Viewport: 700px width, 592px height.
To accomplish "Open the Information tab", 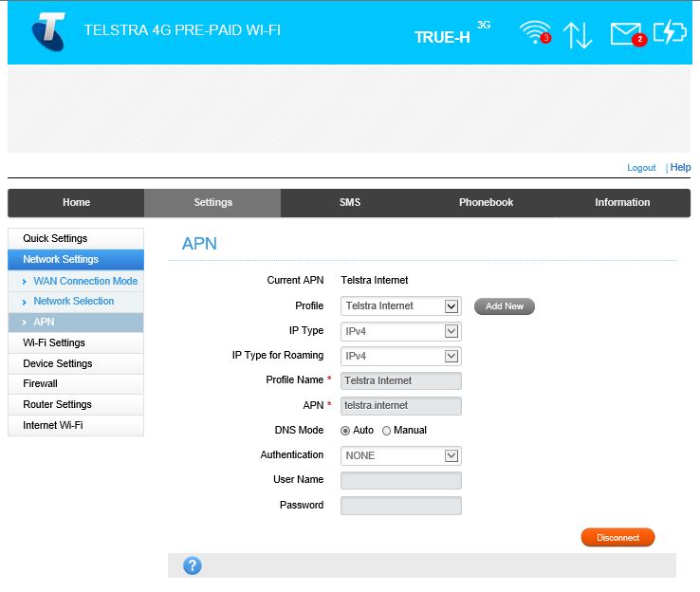I will tap(622, 203).
